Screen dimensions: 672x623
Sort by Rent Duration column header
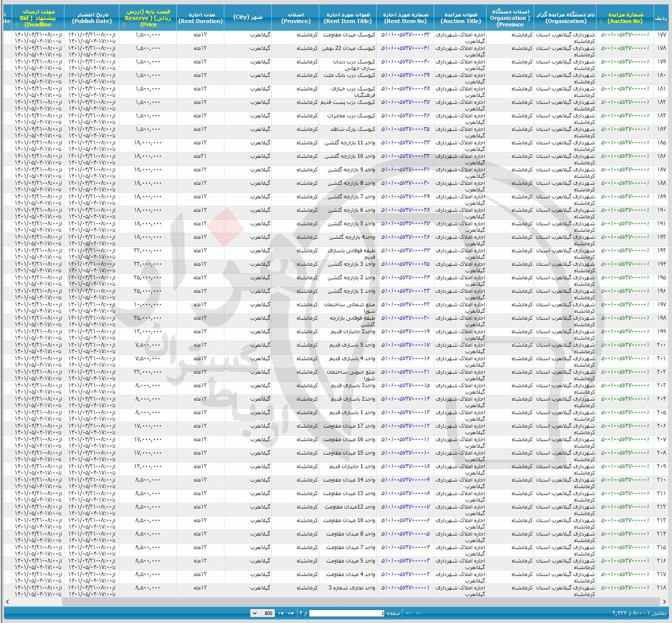click(200, 18)
